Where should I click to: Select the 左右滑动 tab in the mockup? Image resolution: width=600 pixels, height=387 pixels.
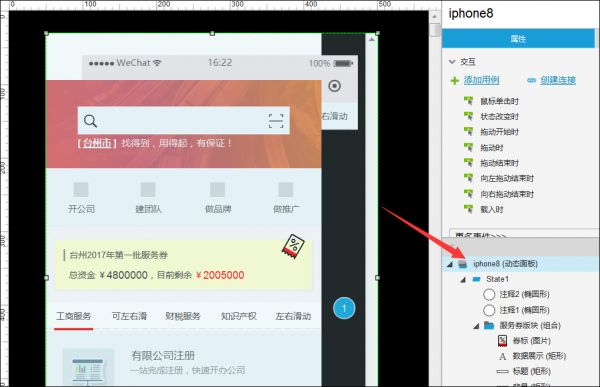[293, 316]
